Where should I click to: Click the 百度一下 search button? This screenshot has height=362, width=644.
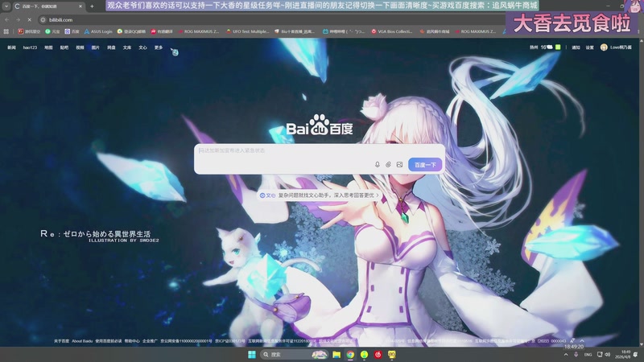pyautogui.click(x=425, y=165)
